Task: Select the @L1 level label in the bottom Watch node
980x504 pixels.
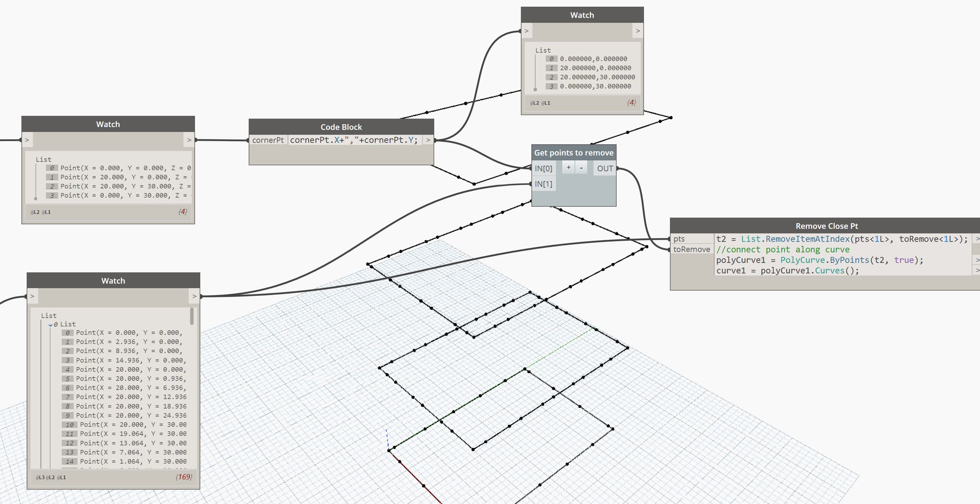Action: tap(61, 477)
